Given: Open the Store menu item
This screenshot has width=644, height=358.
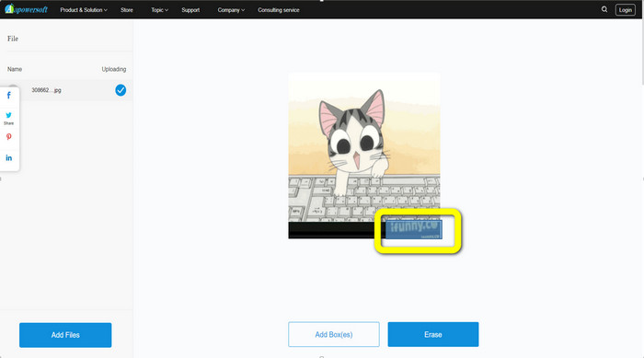Looking at the screenshot, I should click(x=127, y=10).
